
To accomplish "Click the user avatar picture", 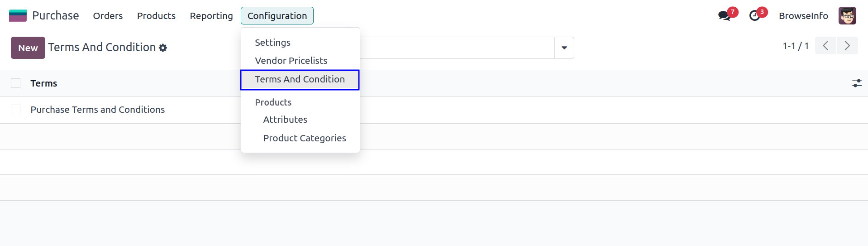I will pos(847,16).
